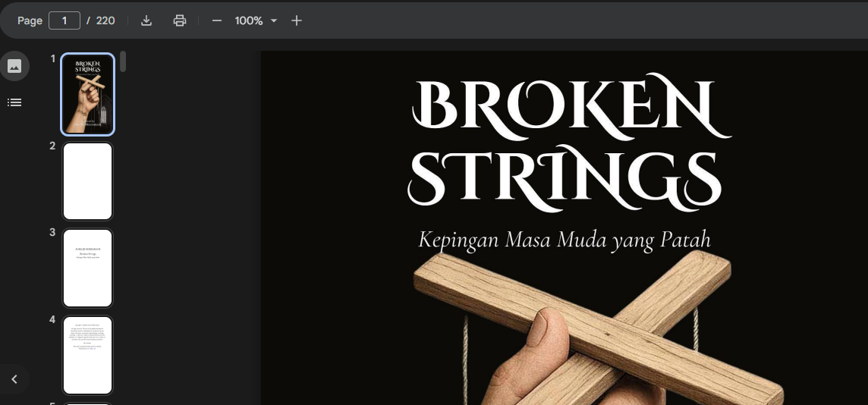Click subtitle Kepingan Masa Muda yang Patah

pos(564,240)
